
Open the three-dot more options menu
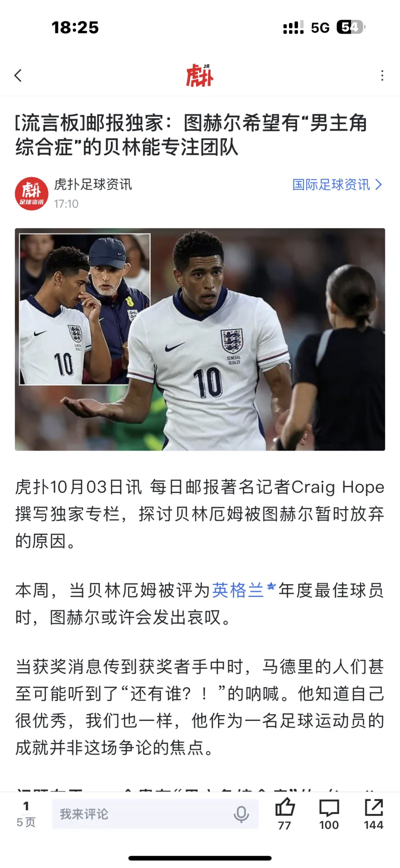pyautogui.click(x=382, y=76)
